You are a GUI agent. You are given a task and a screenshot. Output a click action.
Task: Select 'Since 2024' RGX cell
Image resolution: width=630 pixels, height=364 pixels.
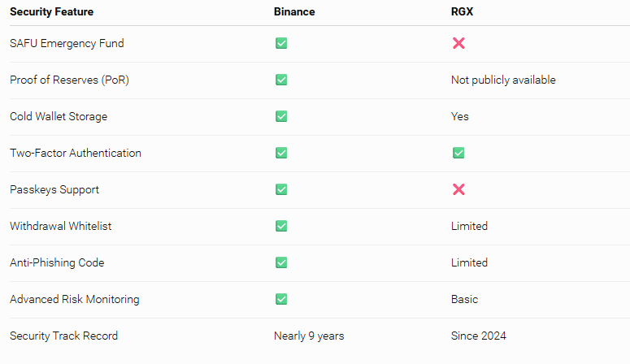(x=479, y=336)
